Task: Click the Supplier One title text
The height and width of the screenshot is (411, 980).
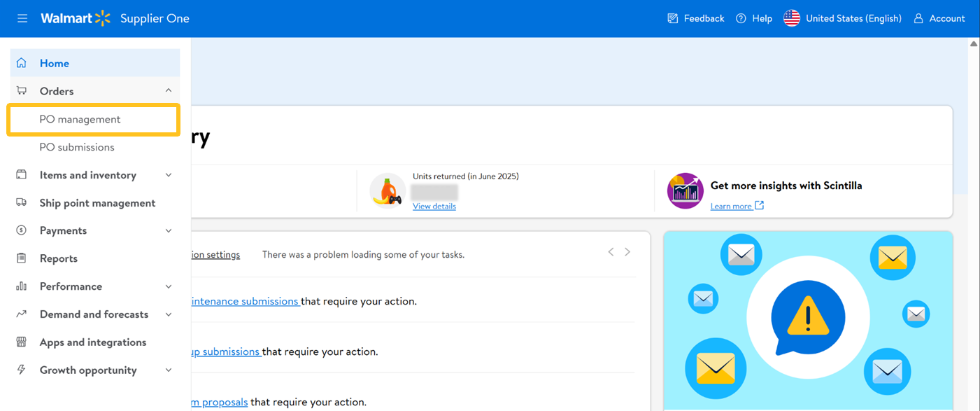Action: pos(155,19)
